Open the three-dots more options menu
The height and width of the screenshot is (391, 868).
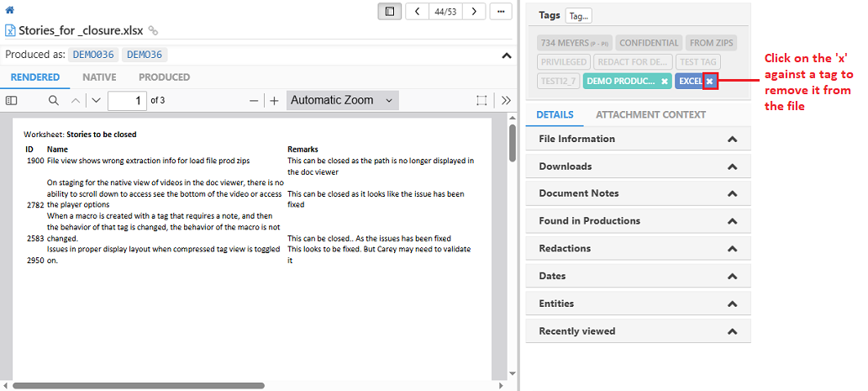pos(501,11)
